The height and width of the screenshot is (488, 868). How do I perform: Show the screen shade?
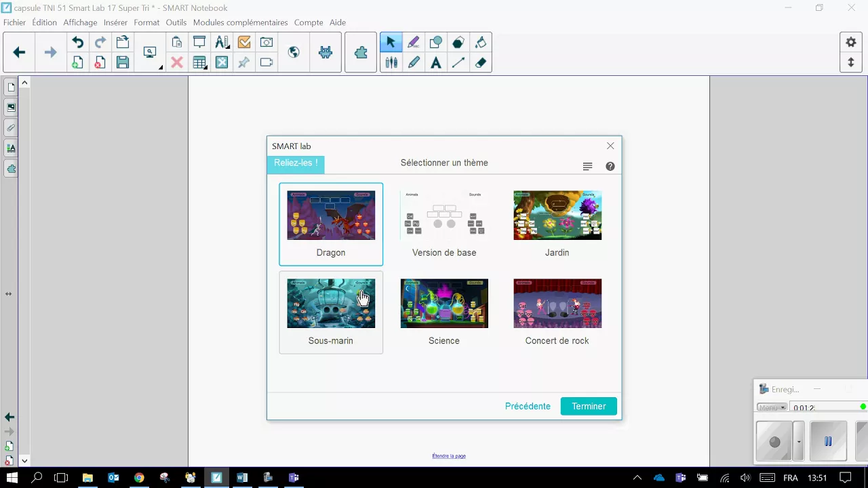coord(199,42)
